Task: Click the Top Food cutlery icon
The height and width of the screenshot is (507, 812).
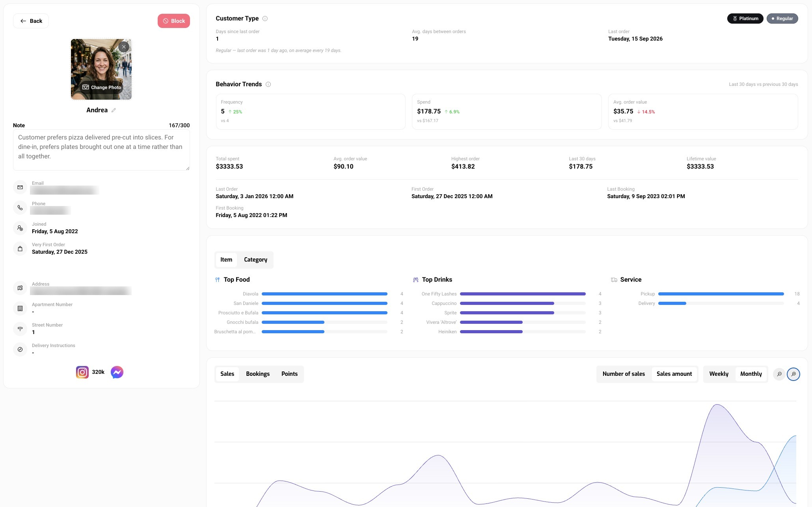Action: [x=218, y=280]
